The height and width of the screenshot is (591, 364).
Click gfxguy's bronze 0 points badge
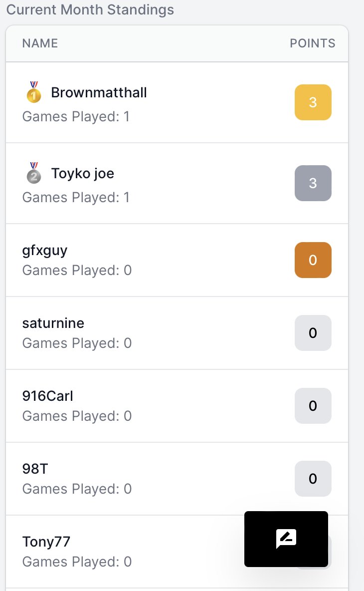coord(313,260)
